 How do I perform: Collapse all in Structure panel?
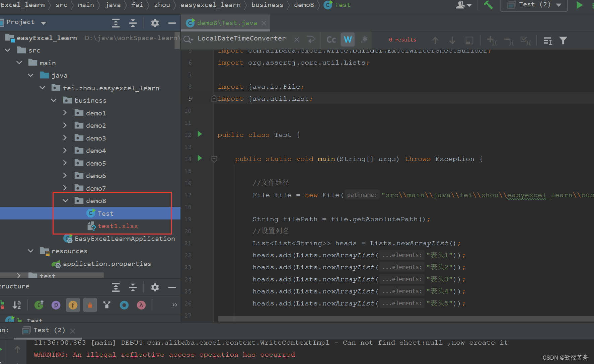[133, 287]
